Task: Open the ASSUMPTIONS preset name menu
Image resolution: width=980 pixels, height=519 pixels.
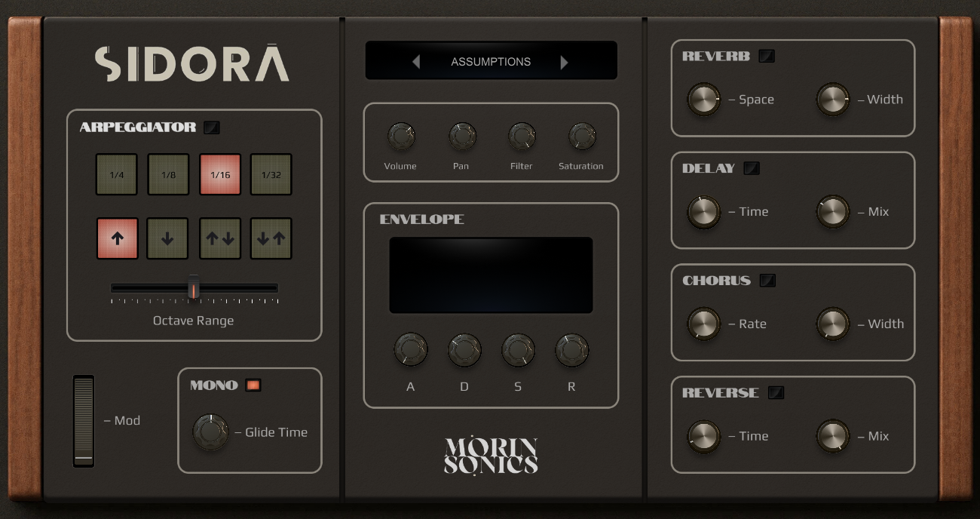Action: (491, 62)
